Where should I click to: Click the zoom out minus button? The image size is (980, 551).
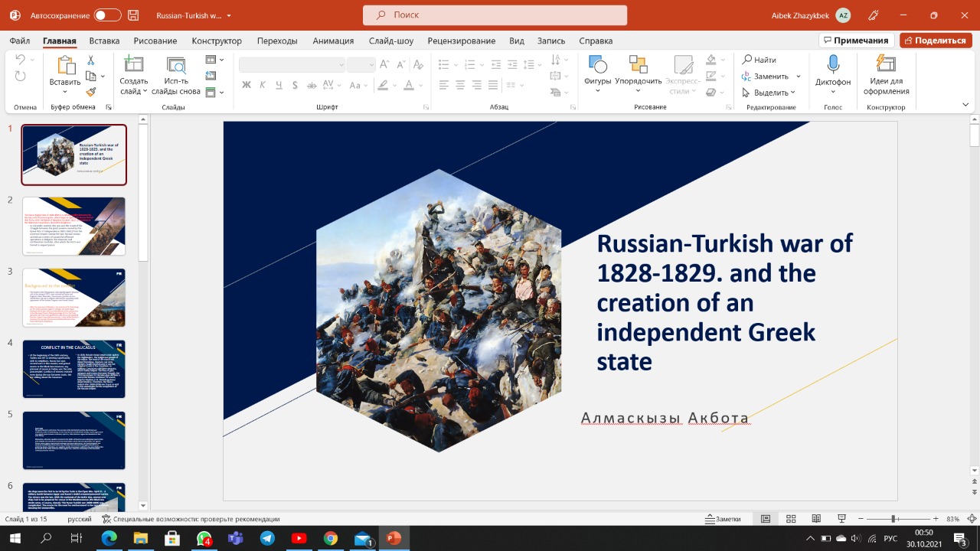pos(861,519)
